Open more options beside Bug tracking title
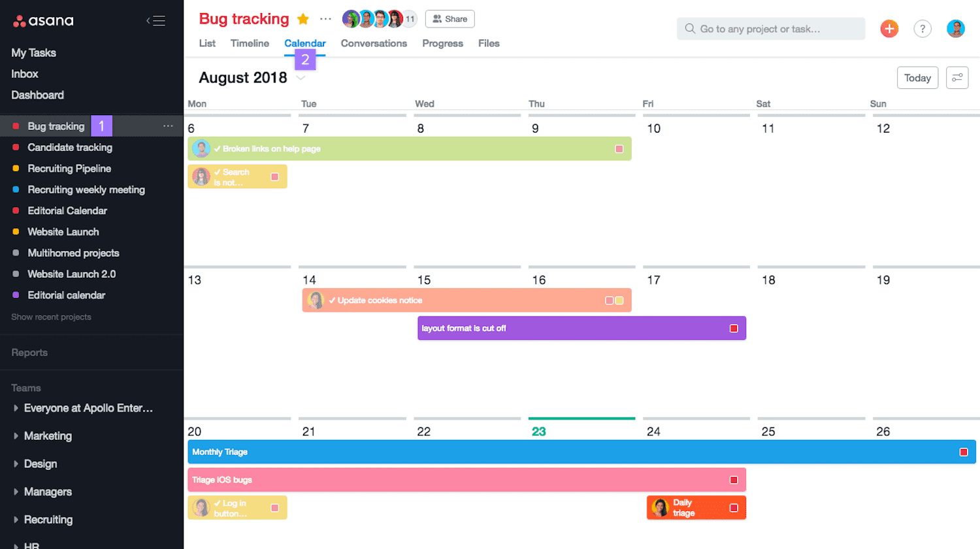 pos(326,19)
